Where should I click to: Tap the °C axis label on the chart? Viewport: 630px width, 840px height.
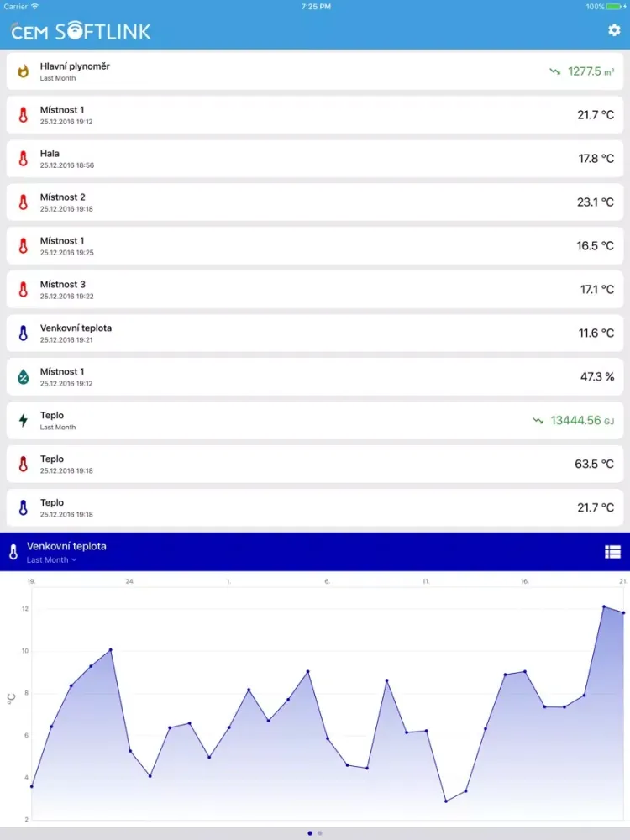12,699
